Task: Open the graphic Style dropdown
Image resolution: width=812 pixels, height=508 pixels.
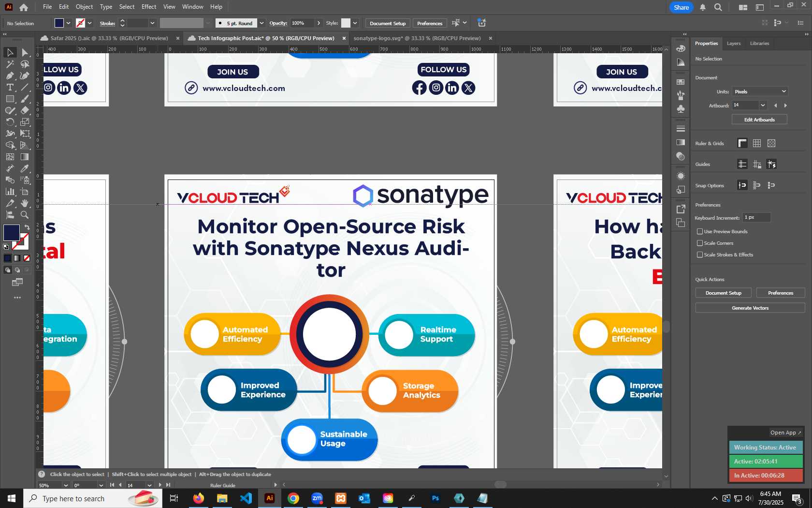Action: point(355,23)
